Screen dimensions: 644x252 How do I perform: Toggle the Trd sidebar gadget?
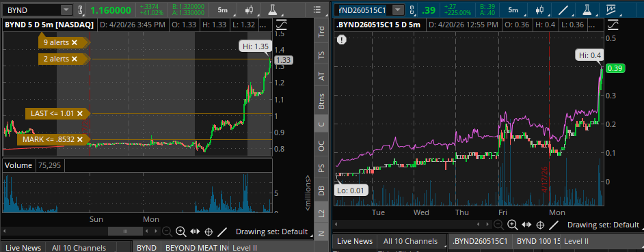[321, 31]
